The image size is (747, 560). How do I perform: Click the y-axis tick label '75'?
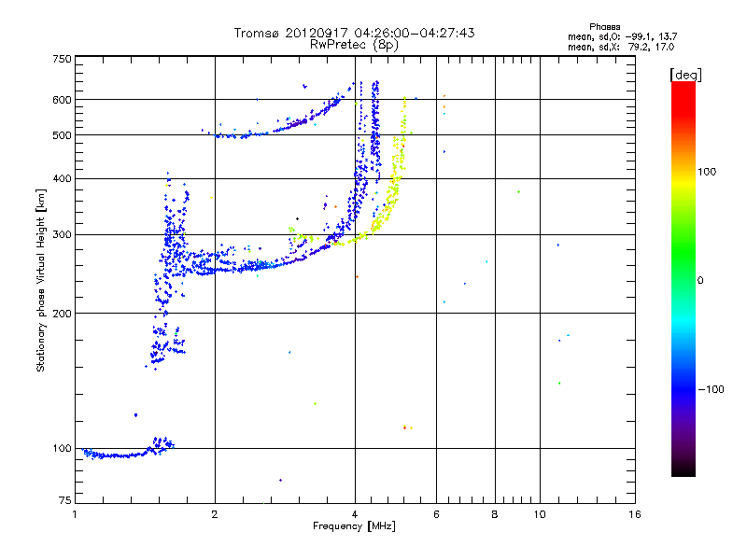pos(65,500)
